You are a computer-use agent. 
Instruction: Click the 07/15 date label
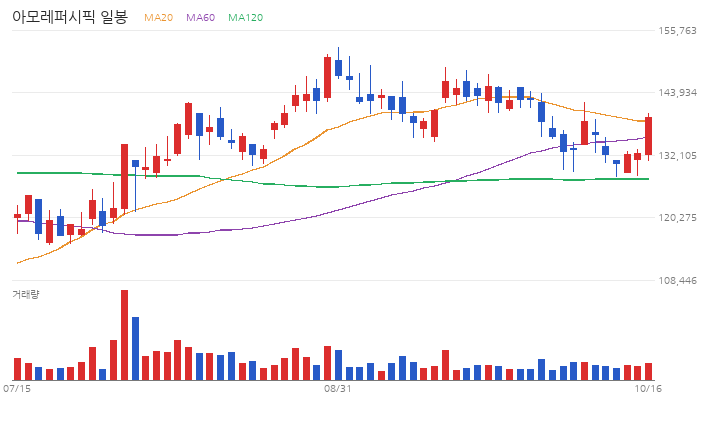(x=17, y=389)
